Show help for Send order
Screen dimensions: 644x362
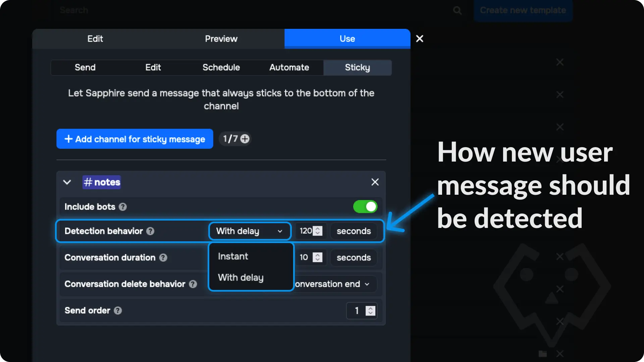tap(118, 311)
